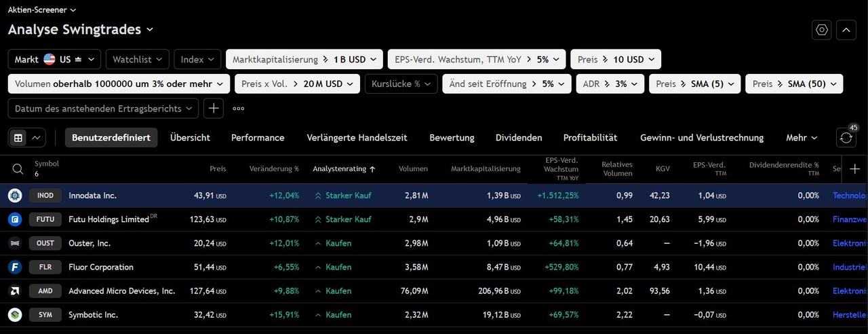Edit the Volumen oberhalb 1000000 filter
This screenshot has height=334, width=868.
[119, 84]
